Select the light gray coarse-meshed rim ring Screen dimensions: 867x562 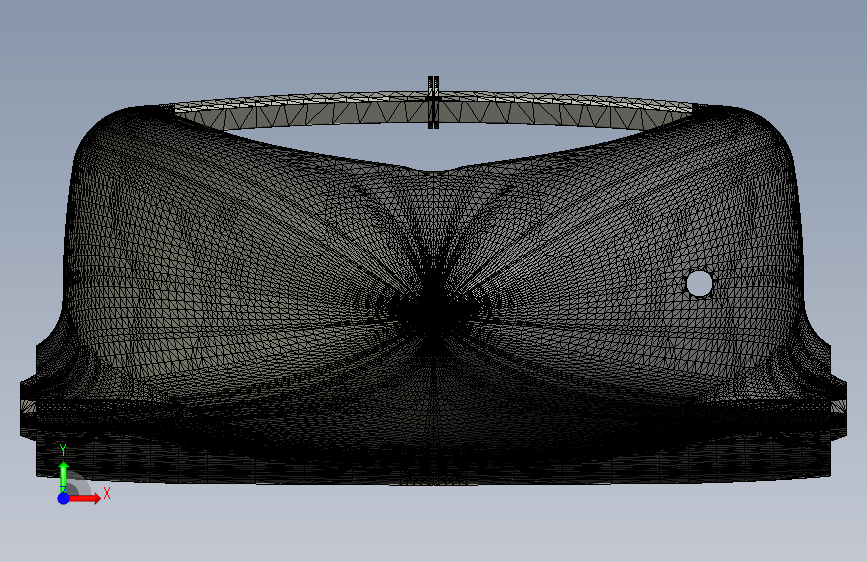pos(434,111)
